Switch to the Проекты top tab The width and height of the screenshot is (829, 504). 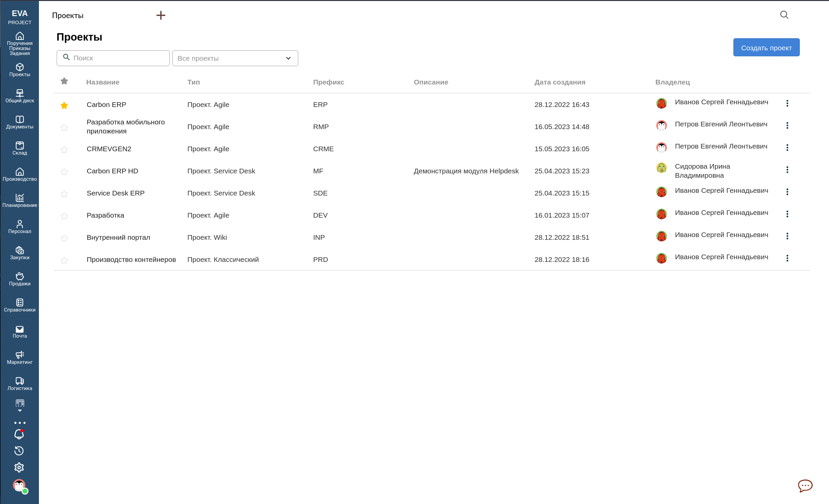pos(68,15)
